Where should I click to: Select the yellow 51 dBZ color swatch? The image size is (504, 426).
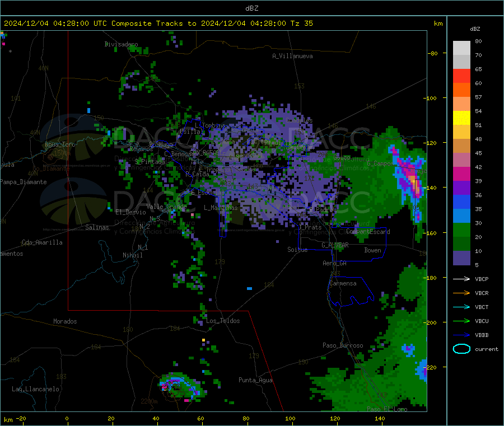coord(461,118)
